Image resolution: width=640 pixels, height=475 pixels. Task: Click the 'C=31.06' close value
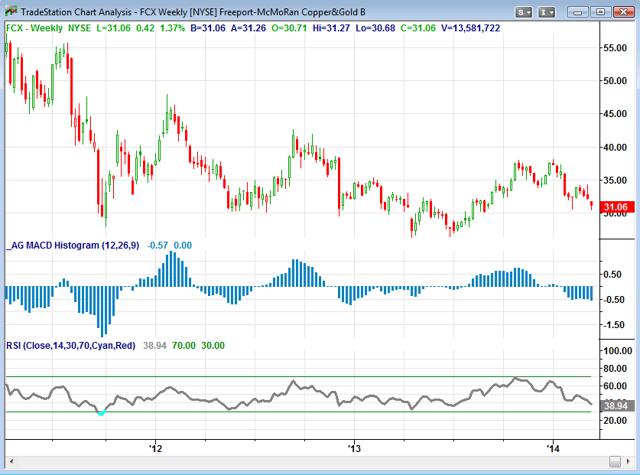(x=418, y=28)
